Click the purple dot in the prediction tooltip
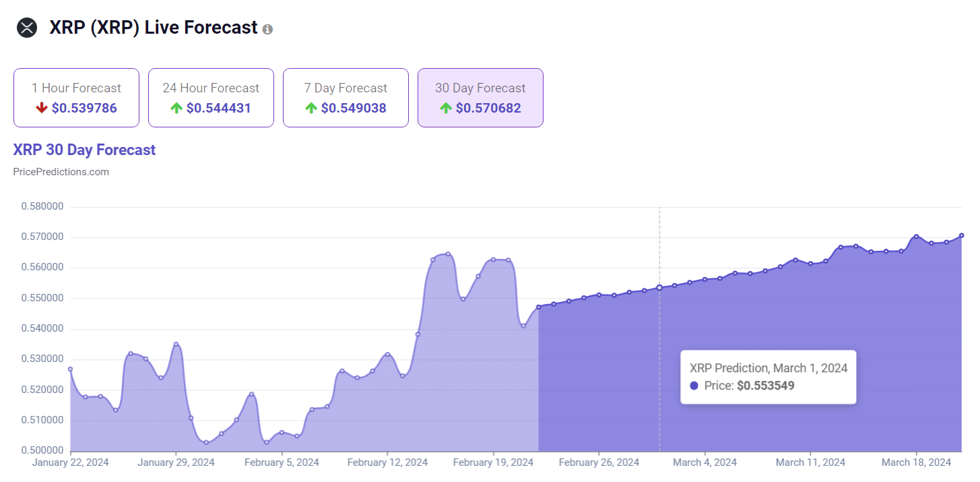This screenshot has width=980, height=482. pos(694,386)
